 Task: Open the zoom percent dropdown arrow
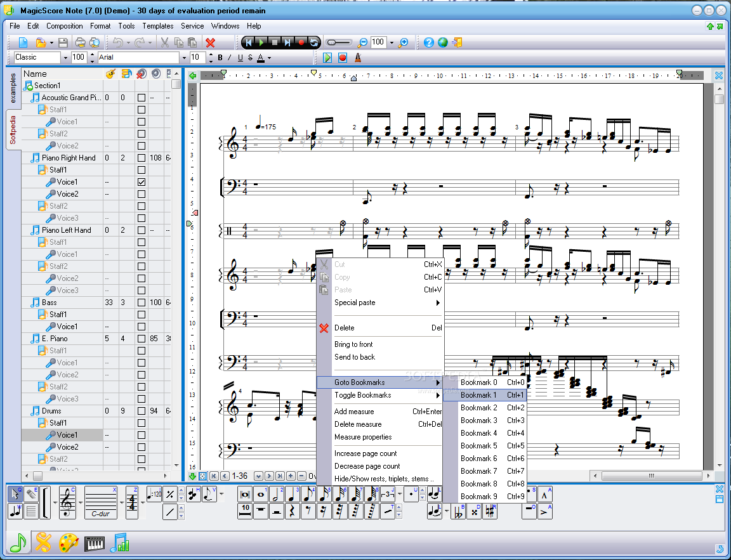(392, 42)
